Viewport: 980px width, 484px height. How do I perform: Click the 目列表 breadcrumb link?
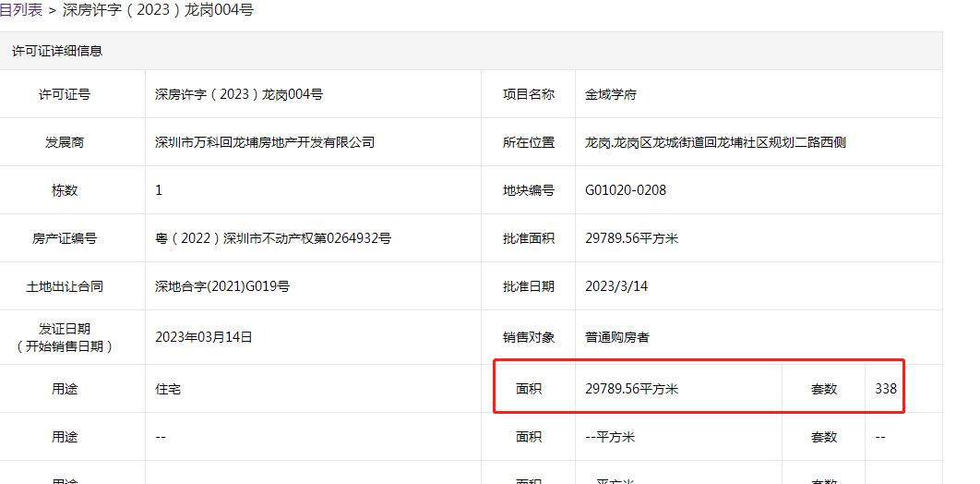(x=21, y=10)
